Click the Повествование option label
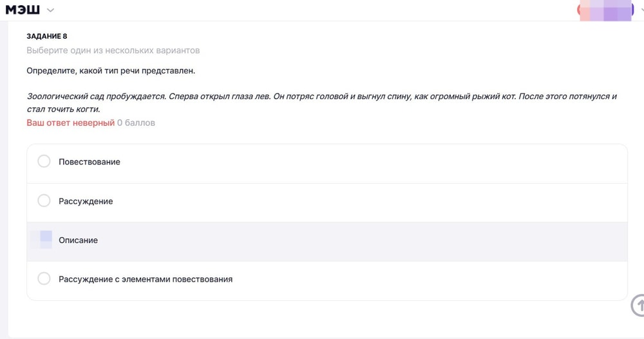This screenshot has width=644, height=339. 90,162
